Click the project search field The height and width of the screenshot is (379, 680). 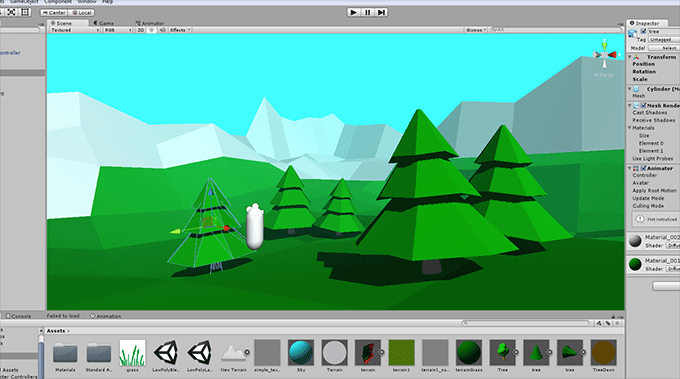[526, 323]
